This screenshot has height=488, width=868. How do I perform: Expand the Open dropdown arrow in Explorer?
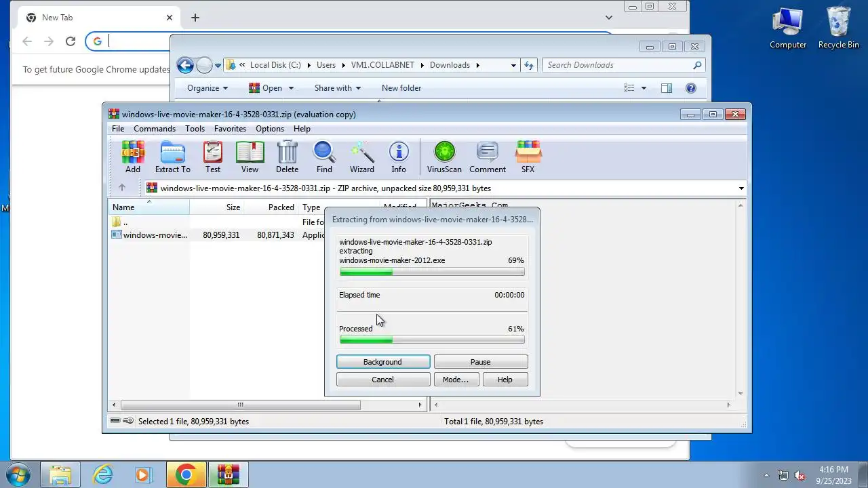click(292, 88)
